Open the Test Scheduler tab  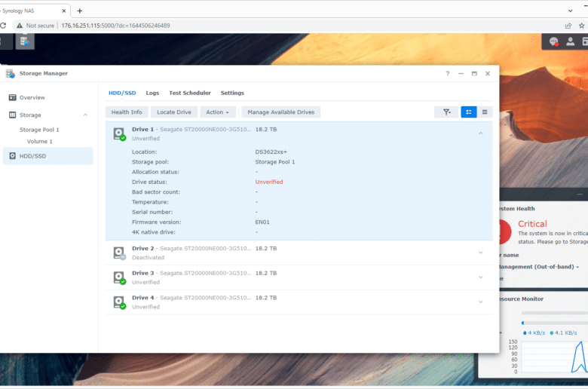190,93
